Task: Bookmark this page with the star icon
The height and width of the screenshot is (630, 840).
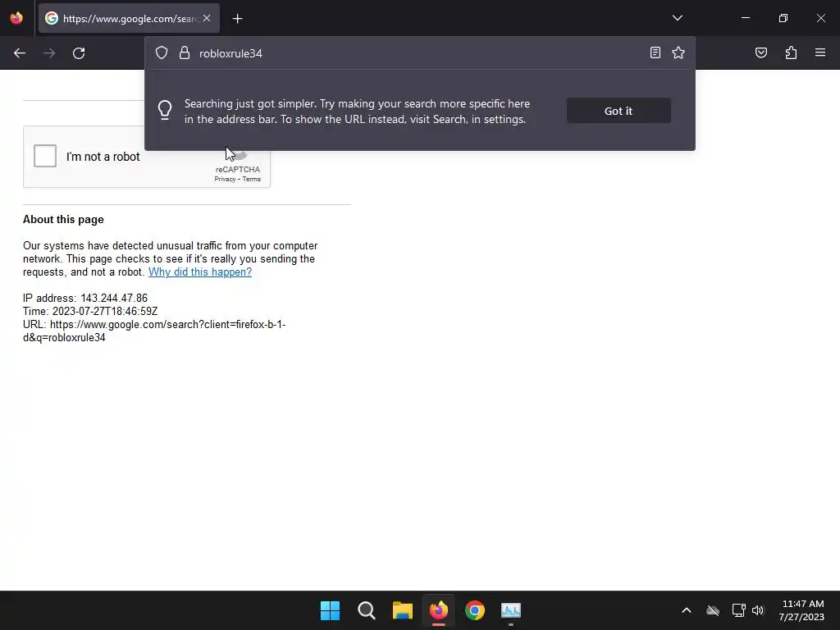Action: pyautogui.click(x=678, y=52)
